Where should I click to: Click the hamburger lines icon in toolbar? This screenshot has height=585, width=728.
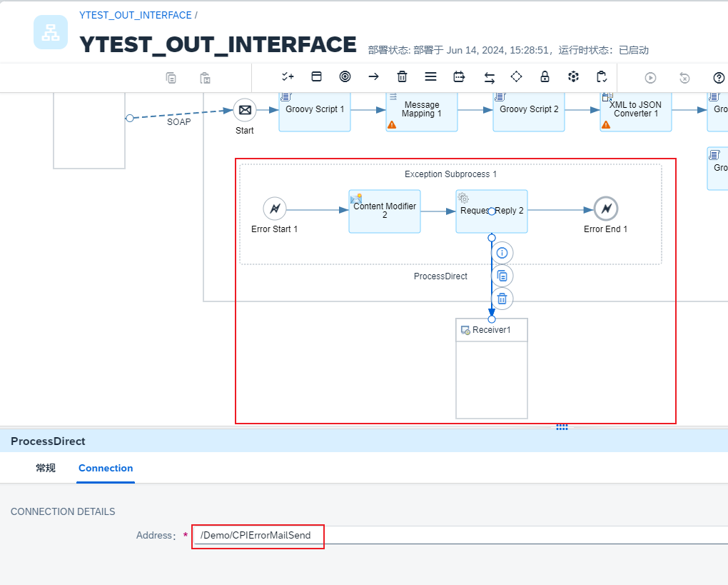click(430, 77)
